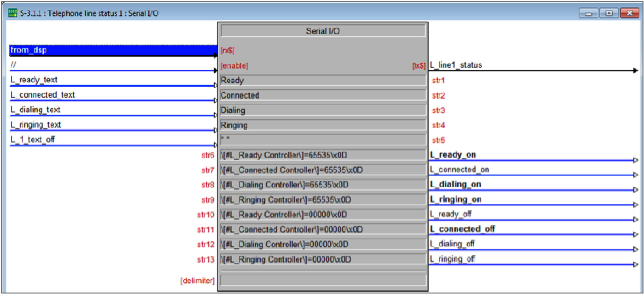
Task: Edit the Ringing string field for str4
Action: coord(321,125)
